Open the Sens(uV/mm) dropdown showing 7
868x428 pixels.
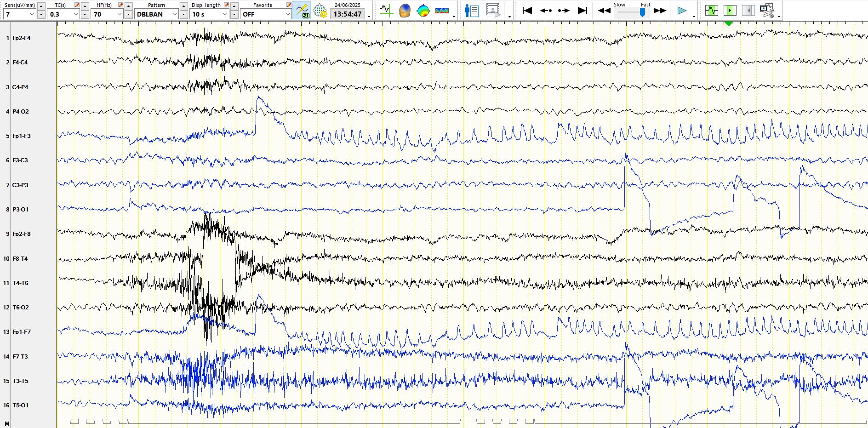[x=19, y=14]
